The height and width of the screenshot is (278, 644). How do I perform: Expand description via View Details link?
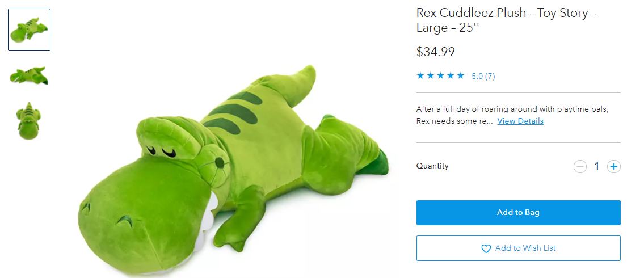[520, 121]
